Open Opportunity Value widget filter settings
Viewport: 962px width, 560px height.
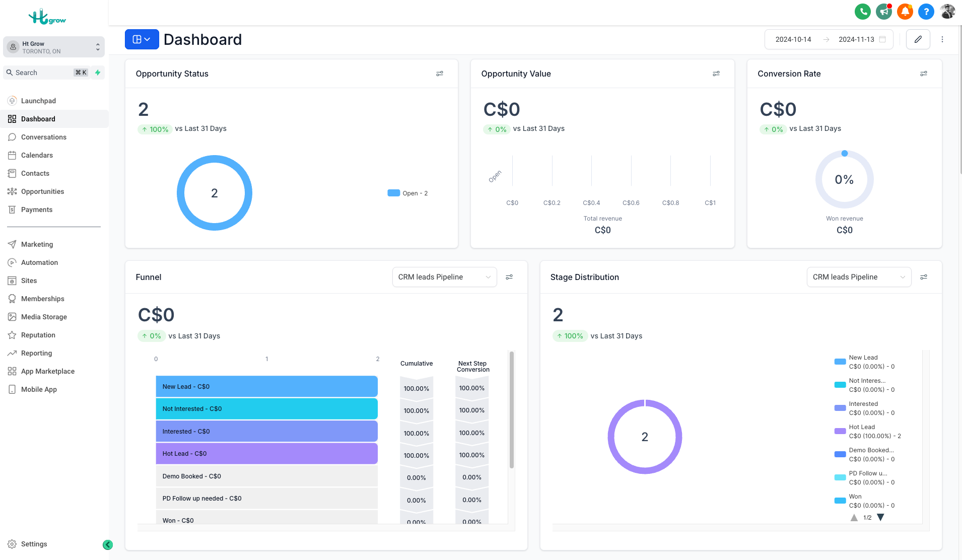pos(716,74)
